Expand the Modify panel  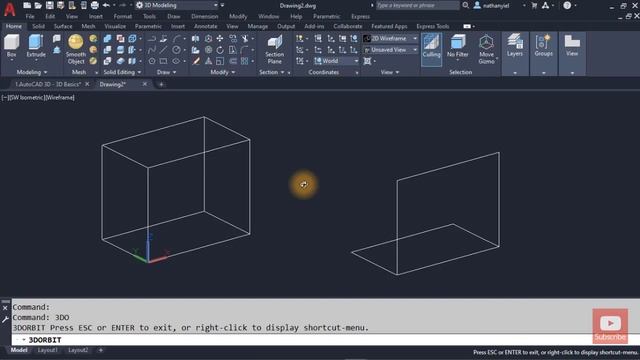(222, 72)
